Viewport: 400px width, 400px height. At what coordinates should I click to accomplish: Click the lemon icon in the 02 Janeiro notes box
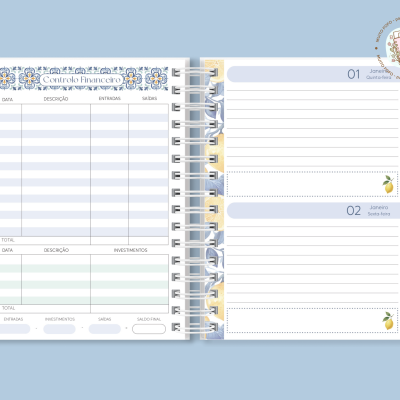(x=388, y=321)
